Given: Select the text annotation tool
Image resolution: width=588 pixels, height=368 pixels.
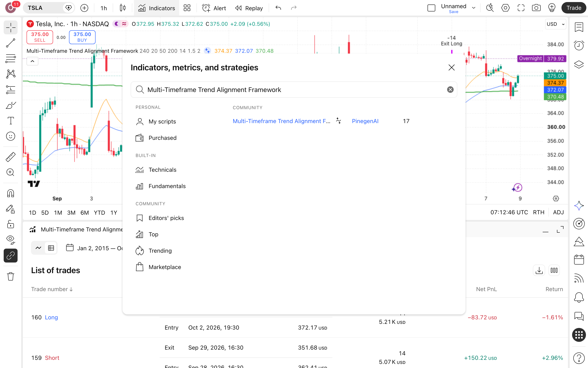Looking at the screenshot, I should pyautogui.click(x=10, y=121).
